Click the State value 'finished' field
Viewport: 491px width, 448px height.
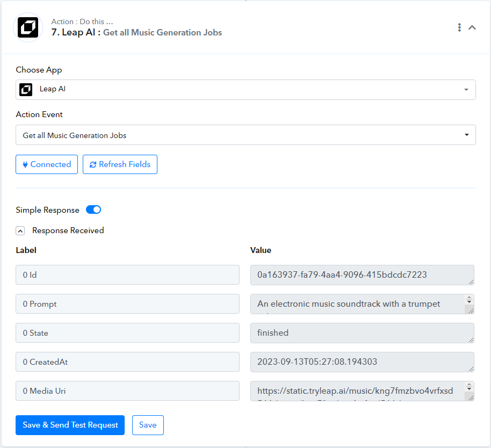pos(362,333)
